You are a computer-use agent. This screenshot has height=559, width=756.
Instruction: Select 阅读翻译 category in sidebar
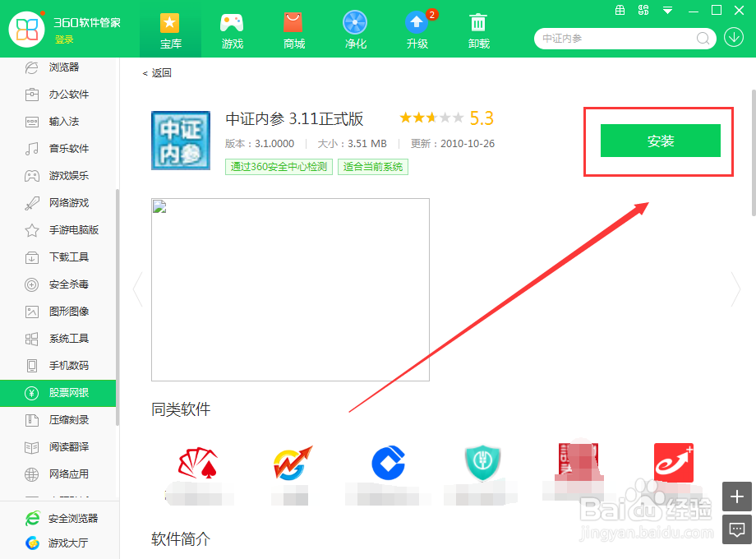[x=58, y=447]
